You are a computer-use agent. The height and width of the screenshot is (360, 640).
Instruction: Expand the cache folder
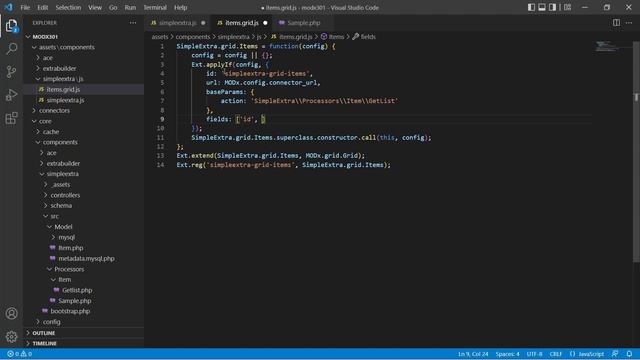pos(83,132)
